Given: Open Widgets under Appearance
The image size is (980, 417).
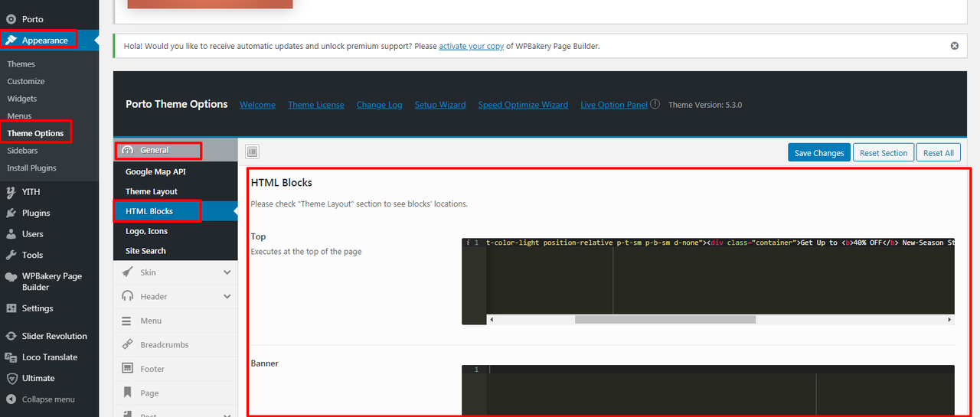Looking at the screenshot, I should click(22, 99).
